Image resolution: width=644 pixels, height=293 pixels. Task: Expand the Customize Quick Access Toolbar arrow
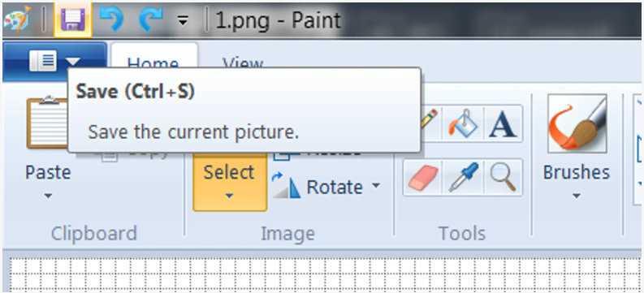[x=183, y=20]
